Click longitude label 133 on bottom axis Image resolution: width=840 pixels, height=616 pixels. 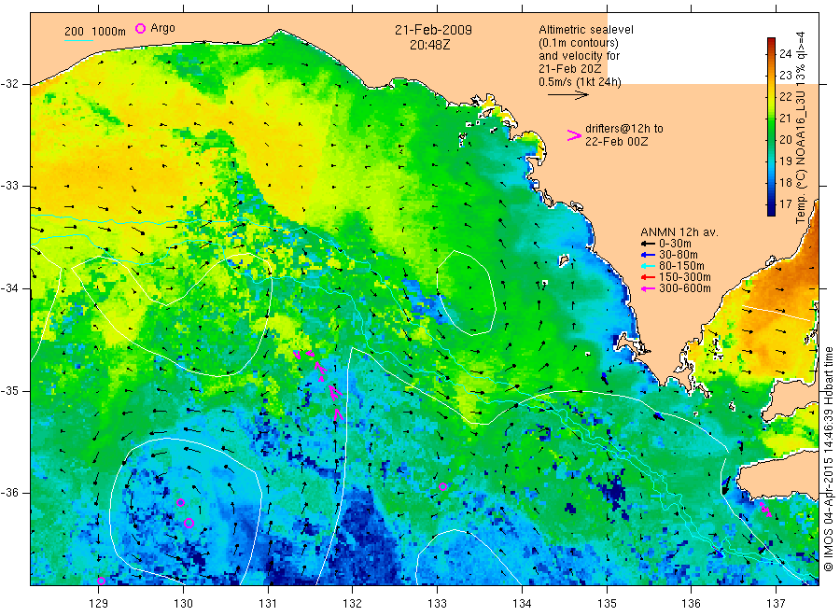coord(437,604)
